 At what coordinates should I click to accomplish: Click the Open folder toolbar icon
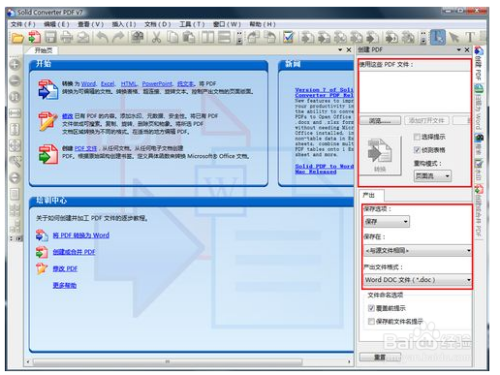coord(17,37)
